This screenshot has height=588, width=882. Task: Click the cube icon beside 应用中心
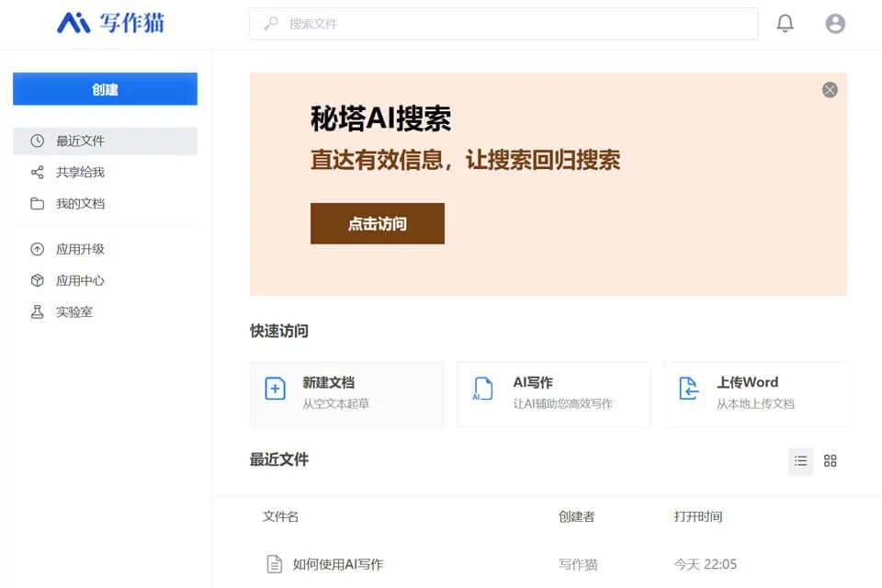tap(37, 281)
